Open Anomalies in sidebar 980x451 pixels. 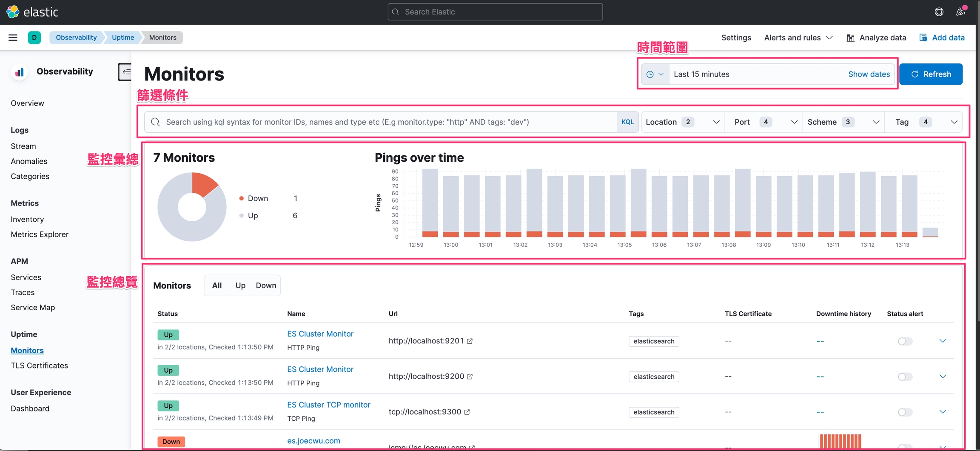pyautogui.click(x=29, y=161)
